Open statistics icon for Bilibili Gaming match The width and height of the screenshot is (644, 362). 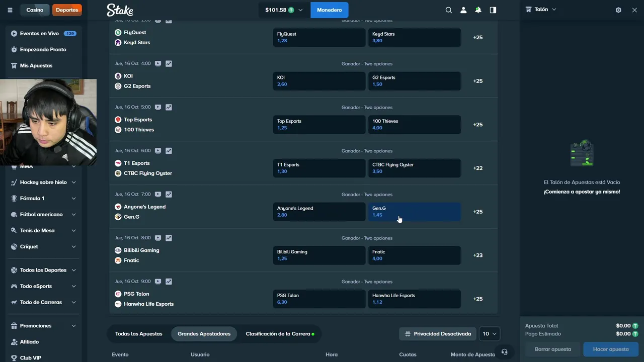pos(169,238)
